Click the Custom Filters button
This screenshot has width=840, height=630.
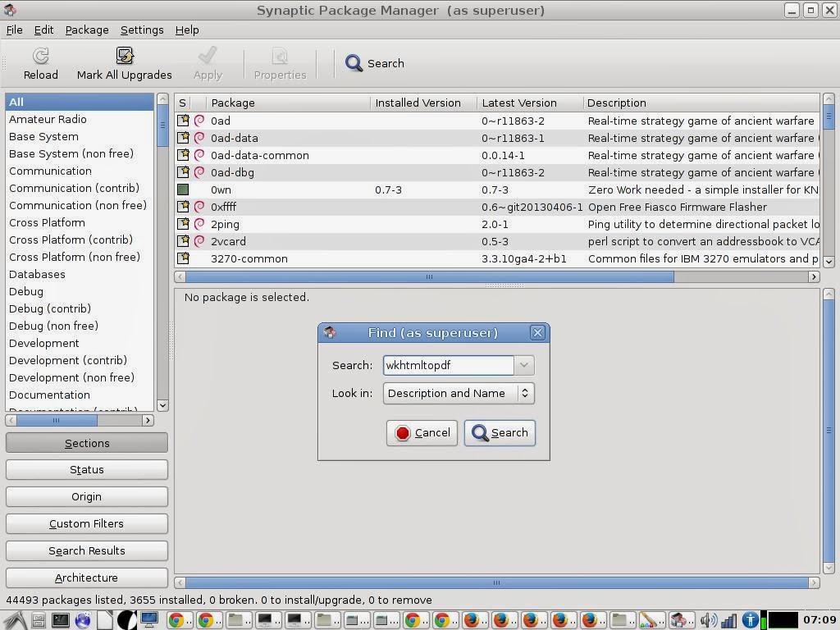pyautogui.click(x=87, y=523)
